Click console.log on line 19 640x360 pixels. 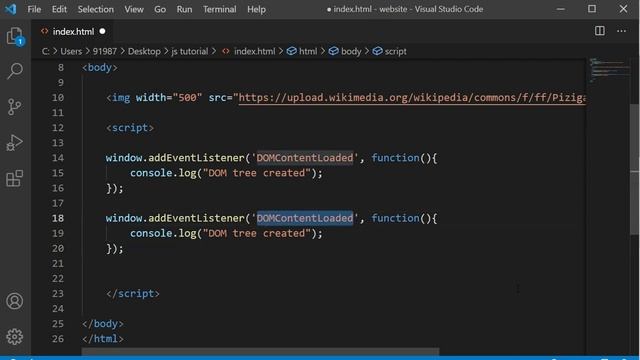(x=163, y=233)
